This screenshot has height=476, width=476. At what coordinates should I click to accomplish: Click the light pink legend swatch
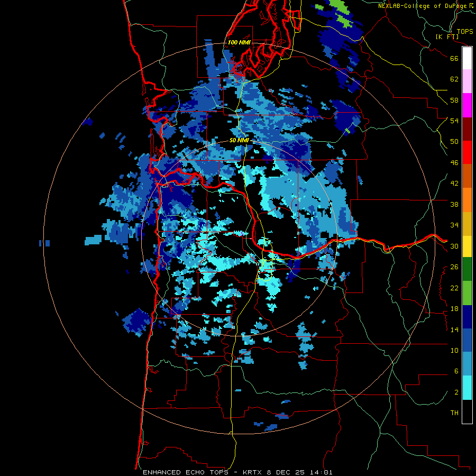[467, 81]
